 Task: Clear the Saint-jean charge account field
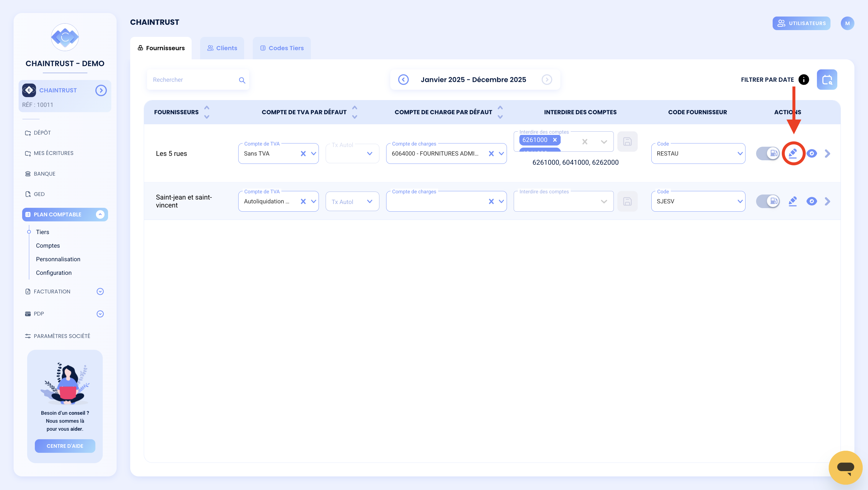[x=491, y=202]
